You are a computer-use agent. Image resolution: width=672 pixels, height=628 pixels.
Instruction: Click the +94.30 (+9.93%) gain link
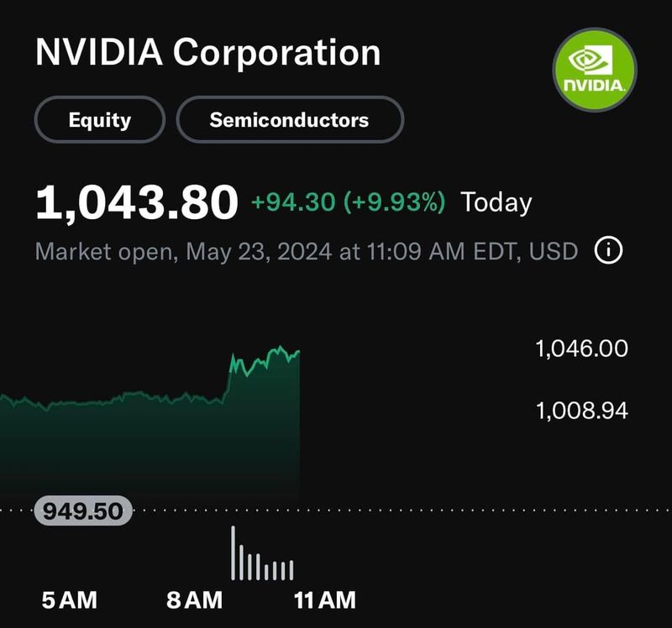click(x=347, y=202)
